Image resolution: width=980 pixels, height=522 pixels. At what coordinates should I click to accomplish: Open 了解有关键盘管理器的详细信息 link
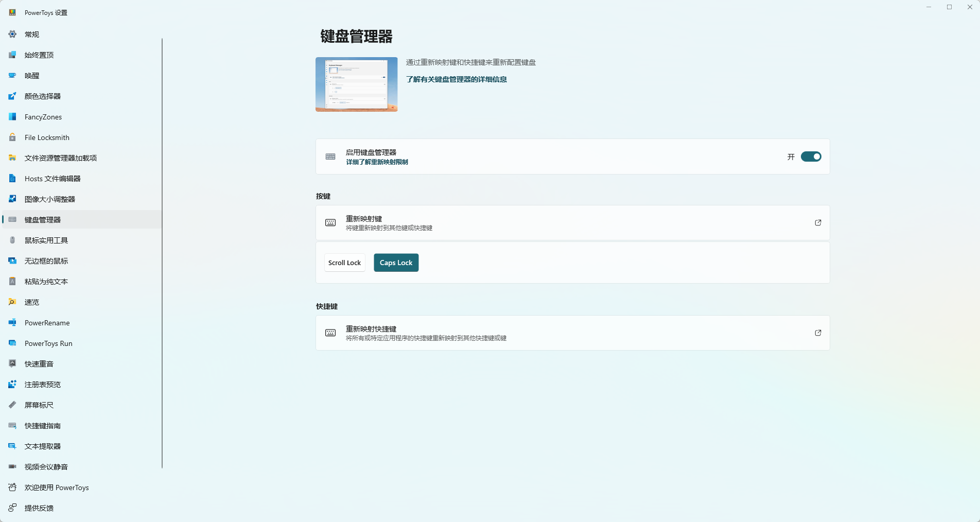tap(457, 79)
